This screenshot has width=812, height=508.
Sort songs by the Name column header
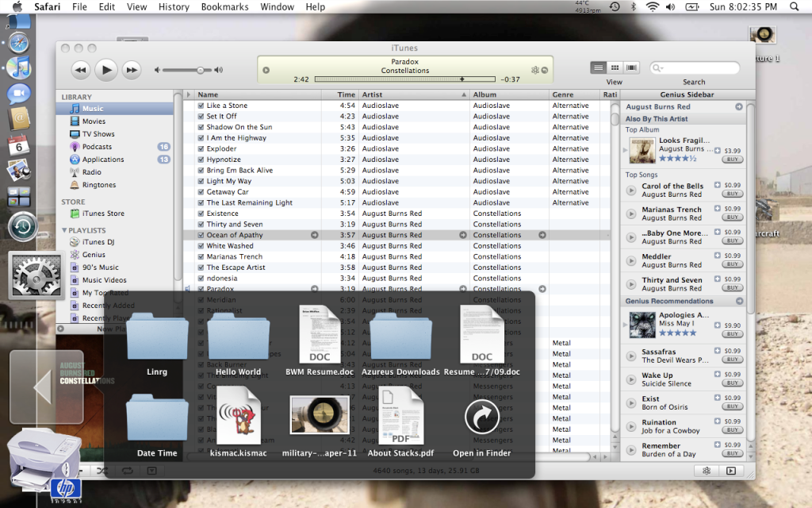[258, 94]
